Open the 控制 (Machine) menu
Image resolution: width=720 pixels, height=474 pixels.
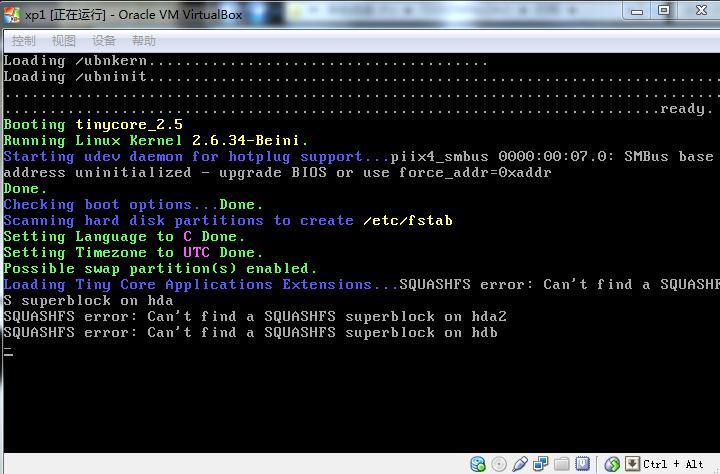coord(23,41)
